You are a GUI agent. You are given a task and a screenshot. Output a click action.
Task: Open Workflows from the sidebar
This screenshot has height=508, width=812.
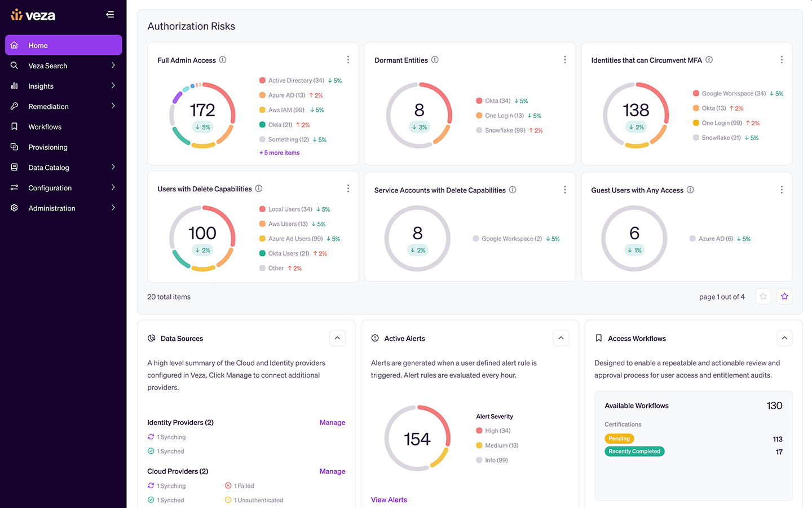coord(63,126)
